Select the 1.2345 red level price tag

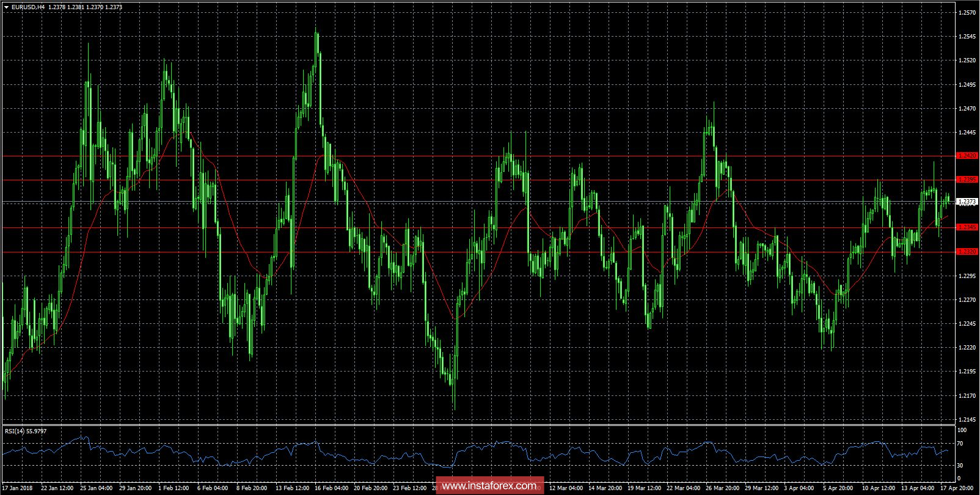(x=968, y=227)
